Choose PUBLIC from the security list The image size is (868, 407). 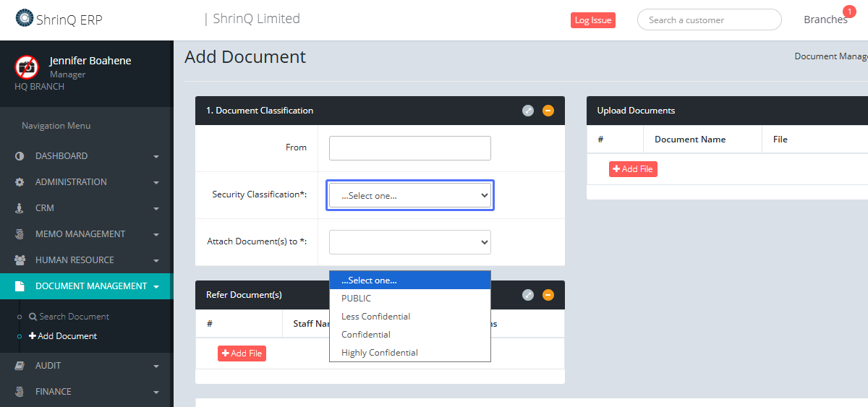(356, 299)
